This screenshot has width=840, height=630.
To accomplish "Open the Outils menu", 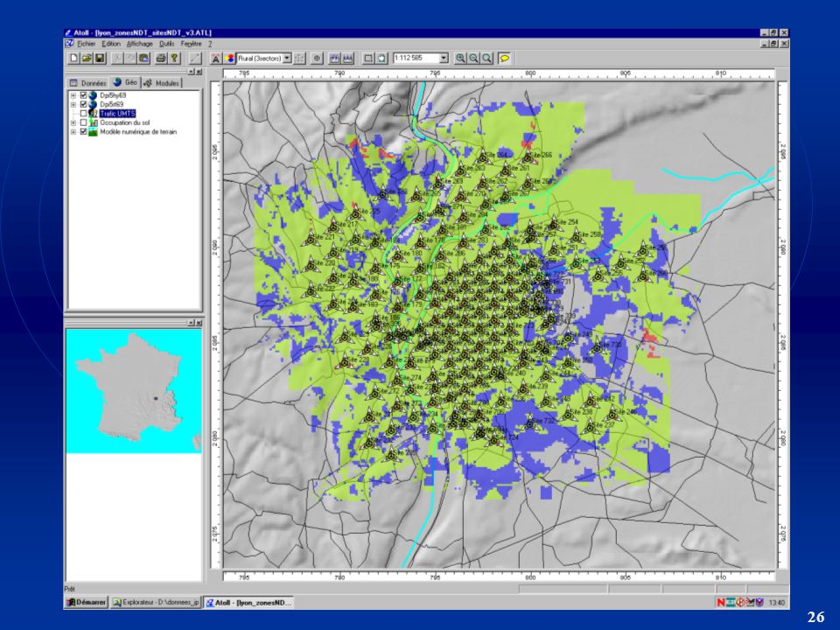I will [x=166, y=44].
